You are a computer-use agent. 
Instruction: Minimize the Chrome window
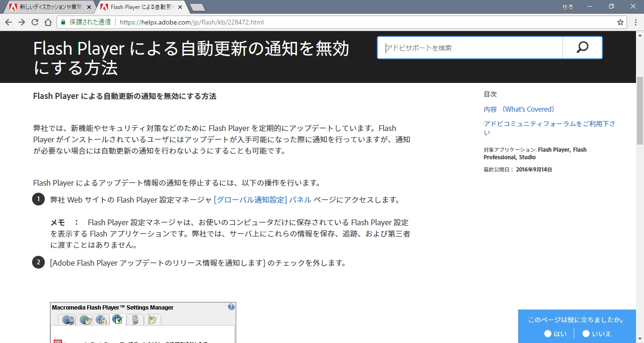coord(590,7)
